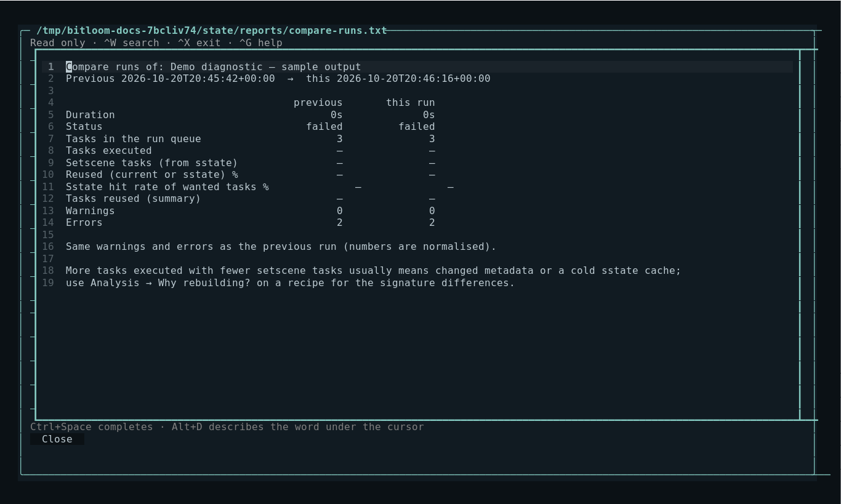The image size is (841, 504).
Task: Click the Errors row label
Action: (84, 223)
